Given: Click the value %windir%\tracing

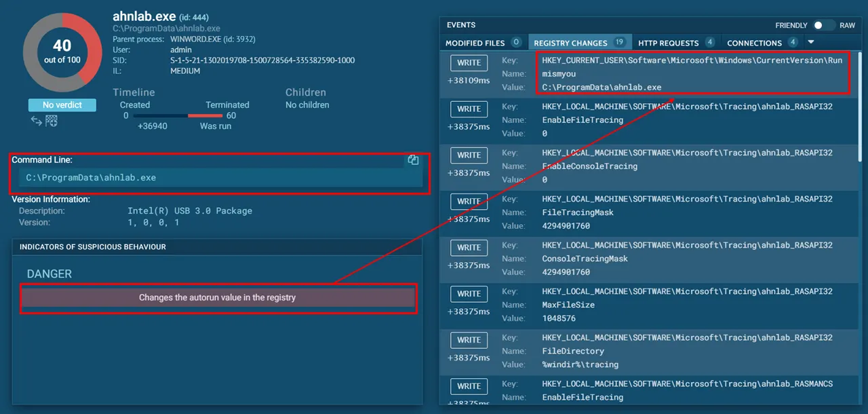Looking at the screenshot, I should tap(580, 364).
